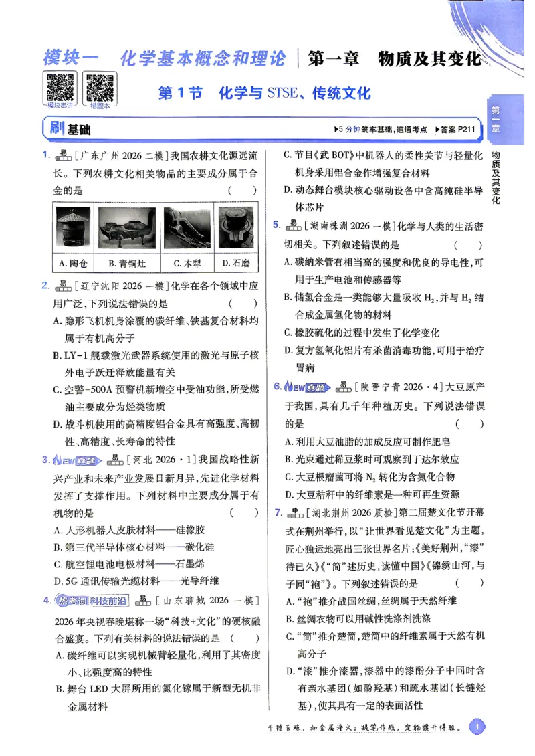Click the answer bracket for question 6
This screenshot has width=535, height=756.
[469, 423]
